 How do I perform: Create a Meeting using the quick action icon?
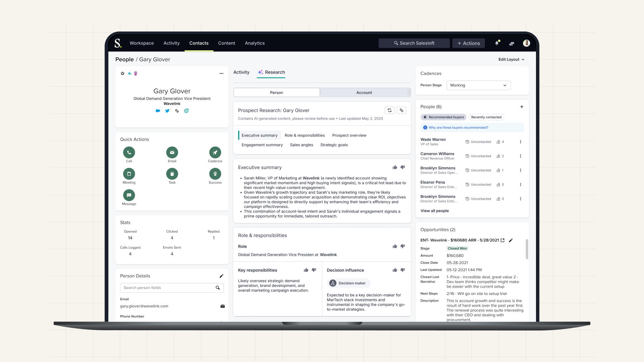[x=129, y=174]
